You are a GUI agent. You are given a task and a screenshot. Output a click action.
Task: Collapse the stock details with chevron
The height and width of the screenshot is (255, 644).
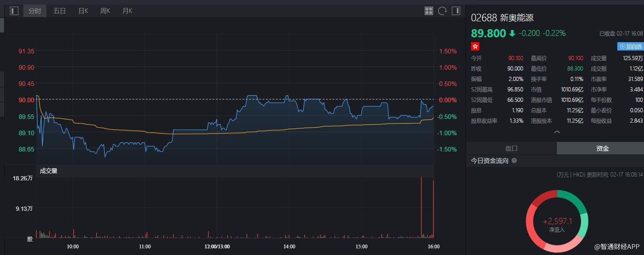557,132
